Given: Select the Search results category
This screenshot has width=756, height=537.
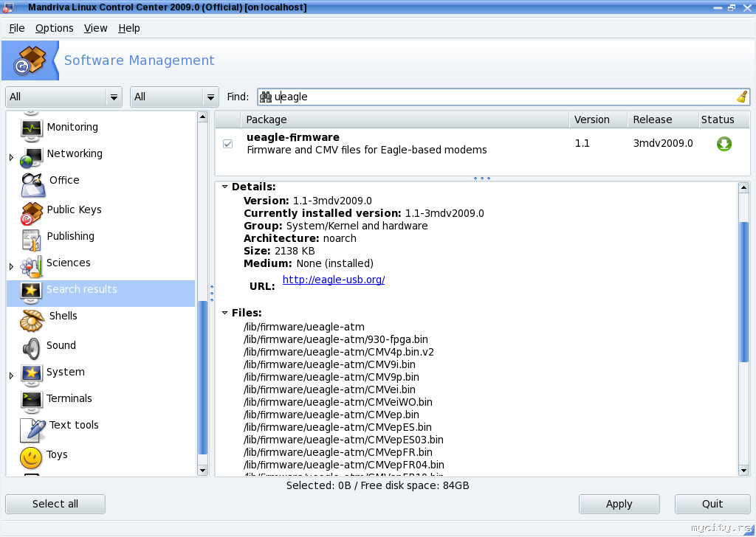Looking at the screenshot, I should 100,294.
